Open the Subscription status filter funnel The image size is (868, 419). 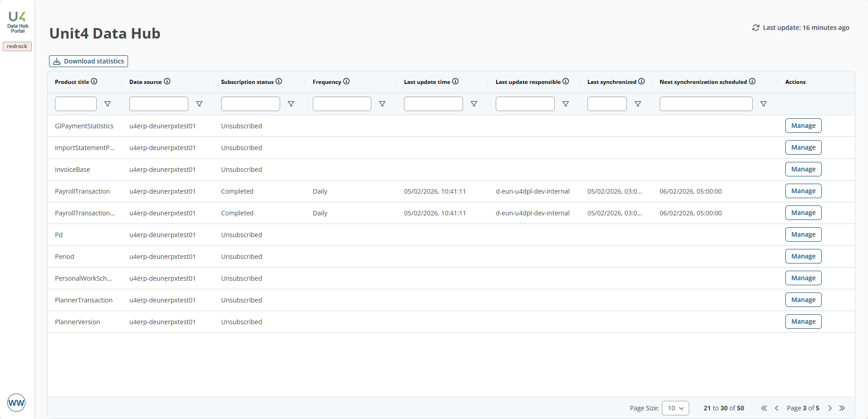291,104
